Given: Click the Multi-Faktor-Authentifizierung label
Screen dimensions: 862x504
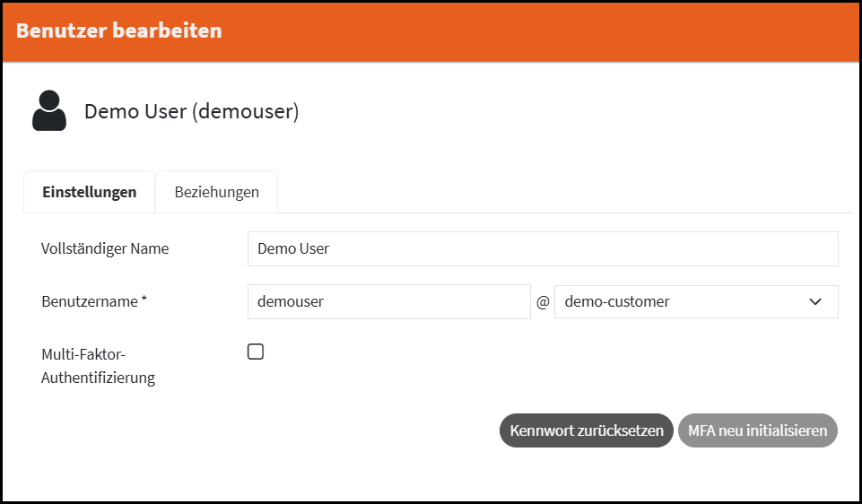Looking at the screenshot, I should click(x=98, y=365).
